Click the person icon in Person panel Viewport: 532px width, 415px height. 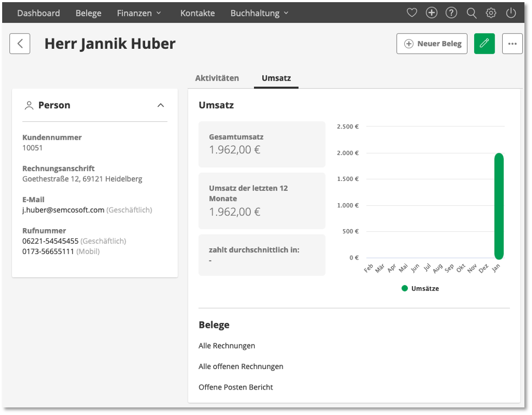click(x=29, y=106)
